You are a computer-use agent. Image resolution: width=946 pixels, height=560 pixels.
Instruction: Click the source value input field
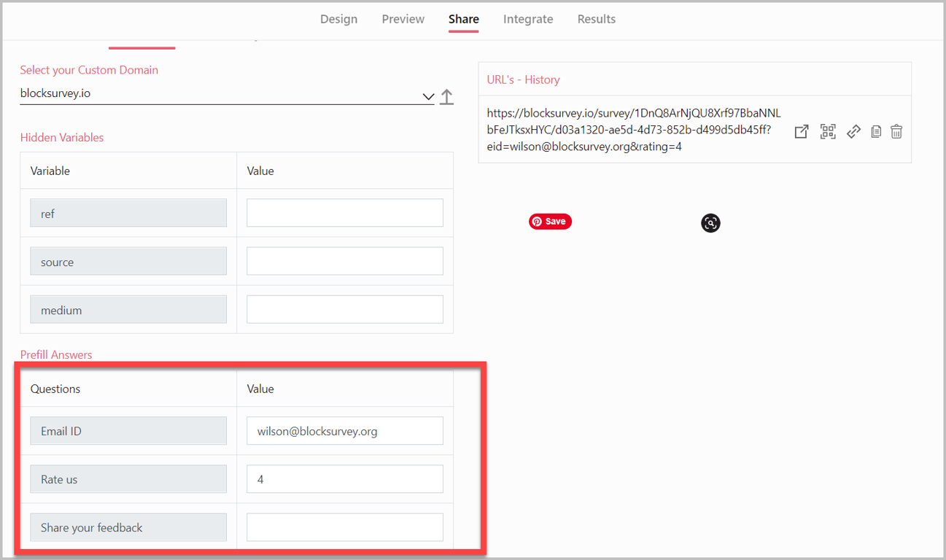pyautogui.click(x=345, y=261)
